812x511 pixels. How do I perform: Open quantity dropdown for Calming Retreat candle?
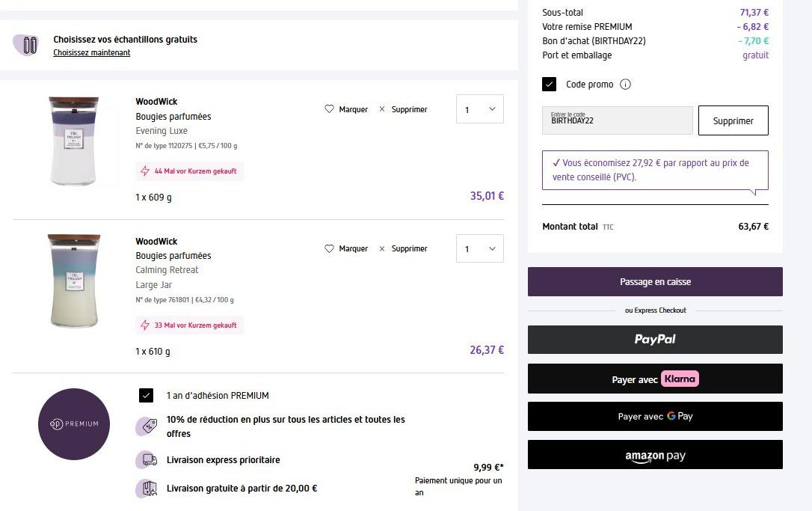pyautogui.click(x=479, y=248)
